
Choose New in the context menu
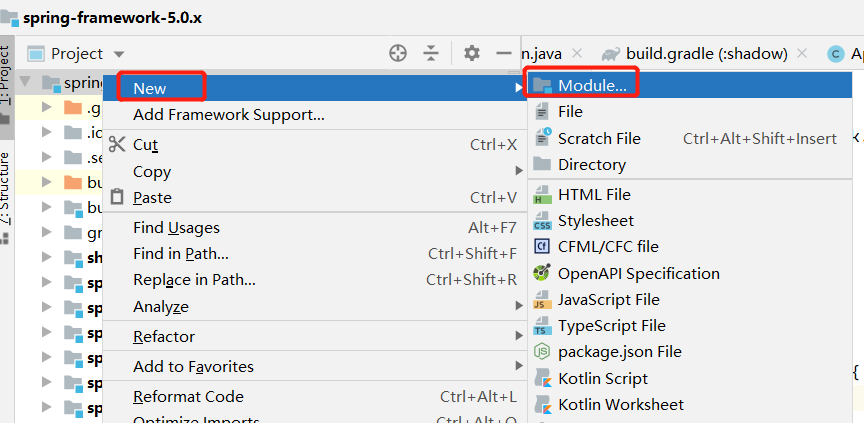(x=314, y=88)
